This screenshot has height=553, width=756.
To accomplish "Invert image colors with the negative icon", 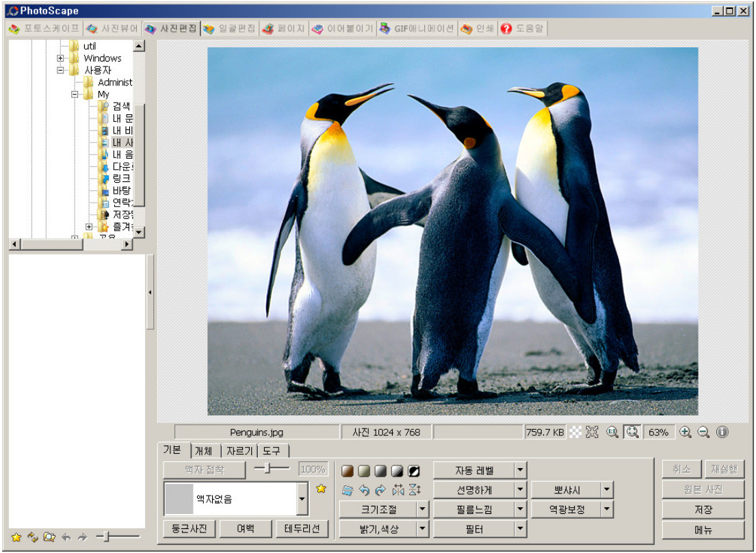I will 414,471.
